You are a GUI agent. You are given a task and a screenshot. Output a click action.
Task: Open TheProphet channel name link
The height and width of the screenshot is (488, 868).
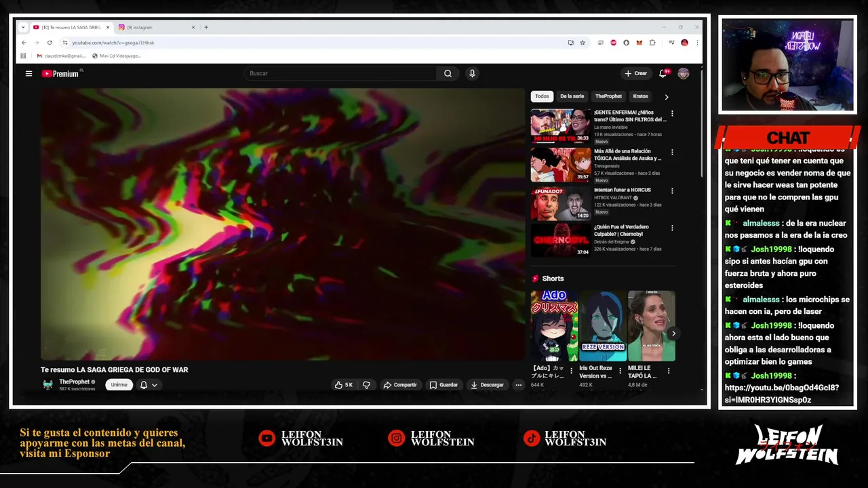point(75,382)
